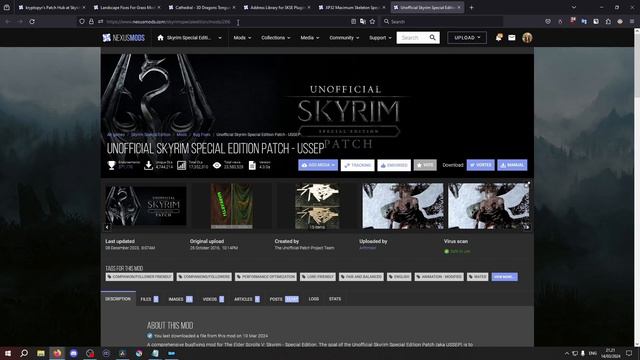Expand the Mods menu

[x=242, y=38]
